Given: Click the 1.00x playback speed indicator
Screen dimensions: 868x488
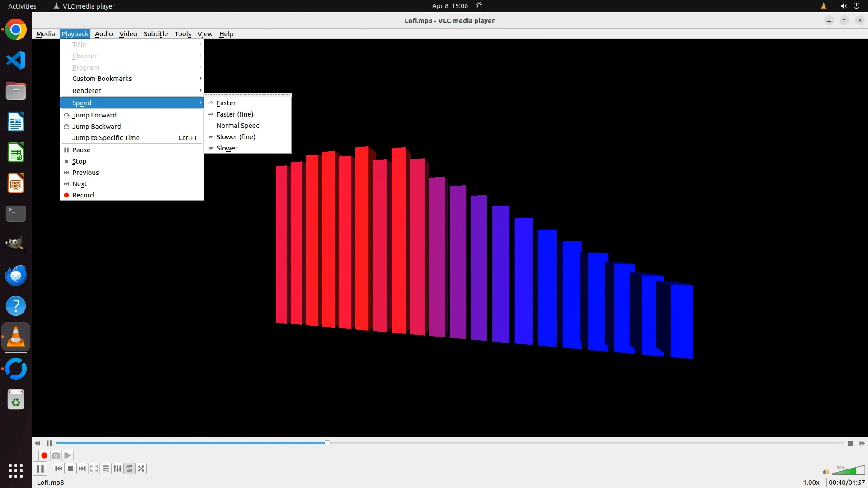Looking at the screenshot, I should tap(811, 483).
